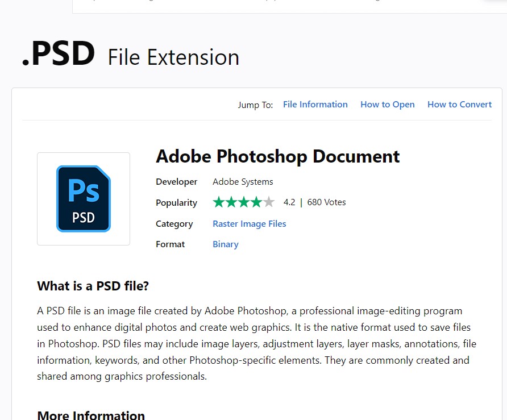The image size is (507, 420).
Task: Click the Developer label
Action: tap(177, 182)
